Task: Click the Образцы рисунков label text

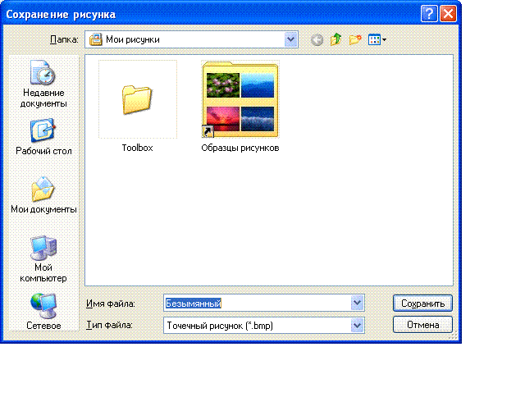Action: [x=240, y=148]
